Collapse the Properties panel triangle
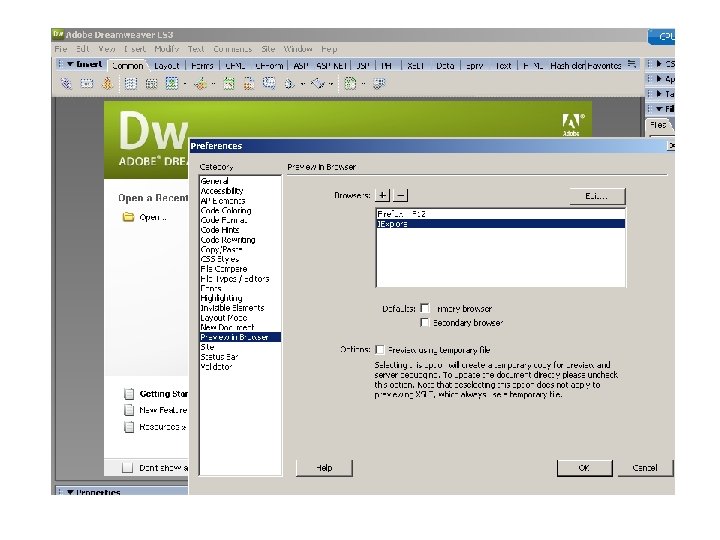 (x=70, y=492)
